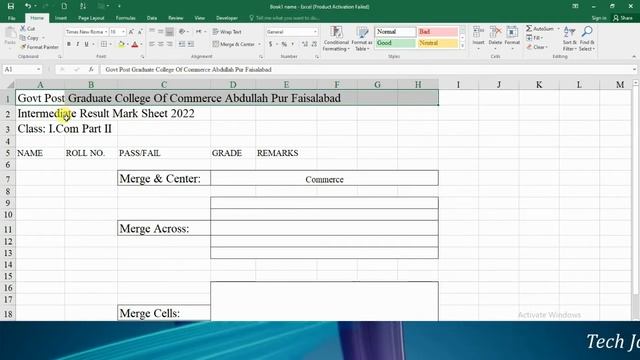The height and width of the screenshot is (360, 640).
Task: Open the Clear button menu
Action: 537,47
